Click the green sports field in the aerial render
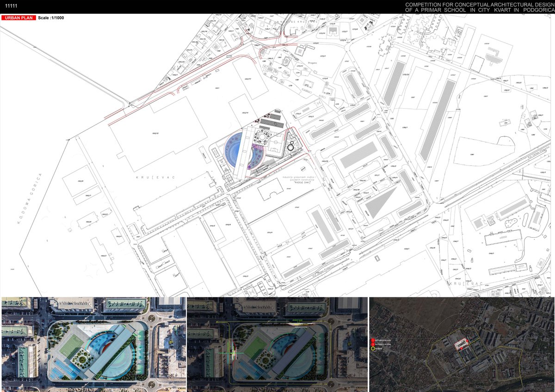The height and width of the screenshot is (392, 555). [71, 346]
